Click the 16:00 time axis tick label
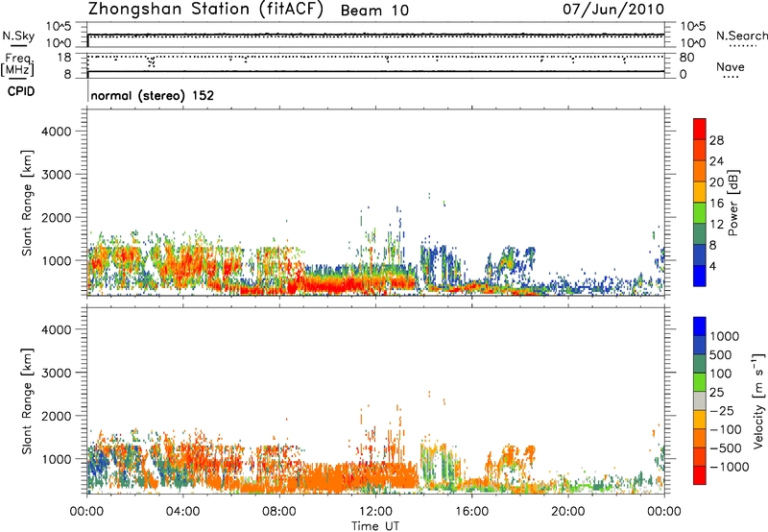Screen dimensions: 768x532 click(471, 512)
